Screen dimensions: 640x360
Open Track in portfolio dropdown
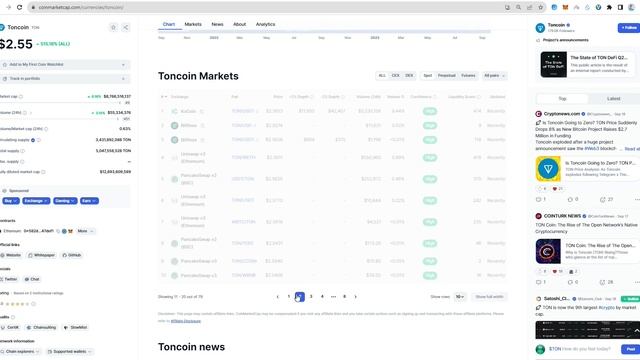point(65,78)
